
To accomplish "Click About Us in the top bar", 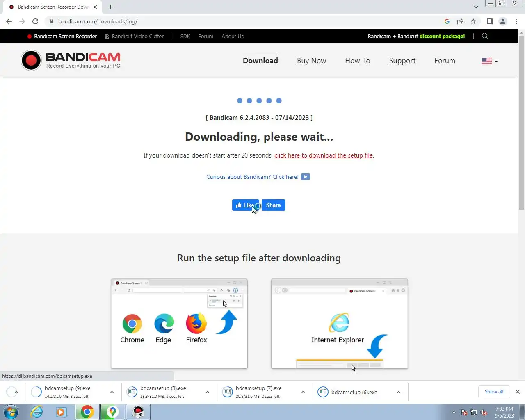I will 233,36.
